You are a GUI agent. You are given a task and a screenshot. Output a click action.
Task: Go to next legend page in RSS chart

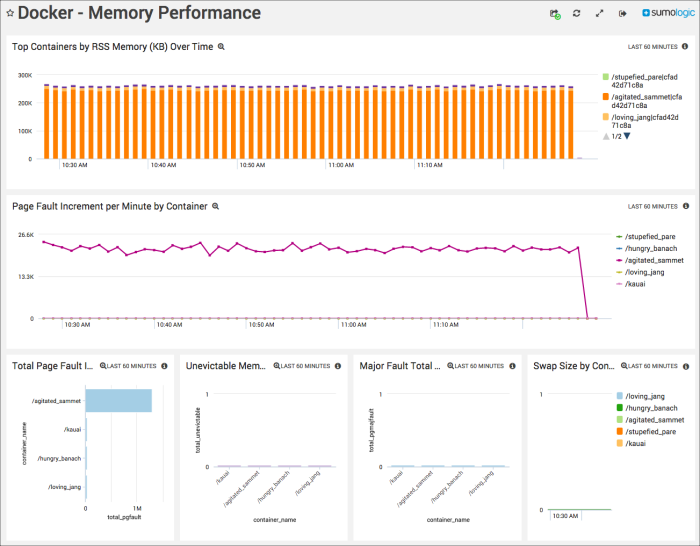pyautogui.click(x=628, y=136)
